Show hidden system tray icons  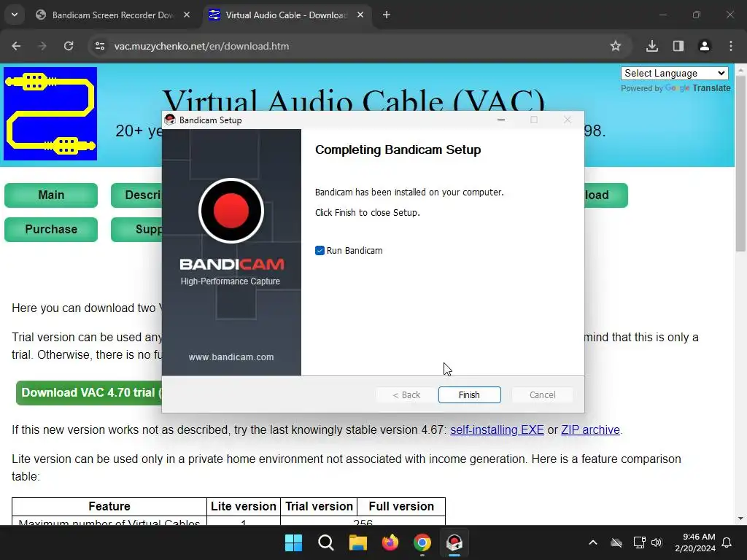click(593, 542)
